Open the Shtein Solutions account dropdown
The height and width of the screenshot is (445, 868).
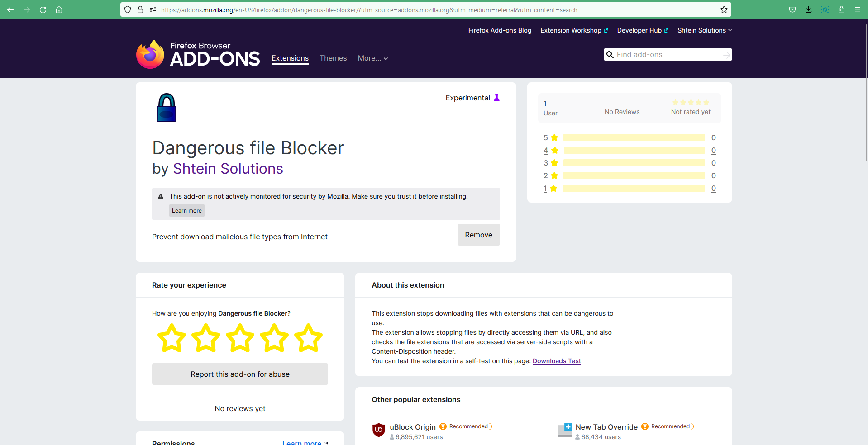click(705, 30)
